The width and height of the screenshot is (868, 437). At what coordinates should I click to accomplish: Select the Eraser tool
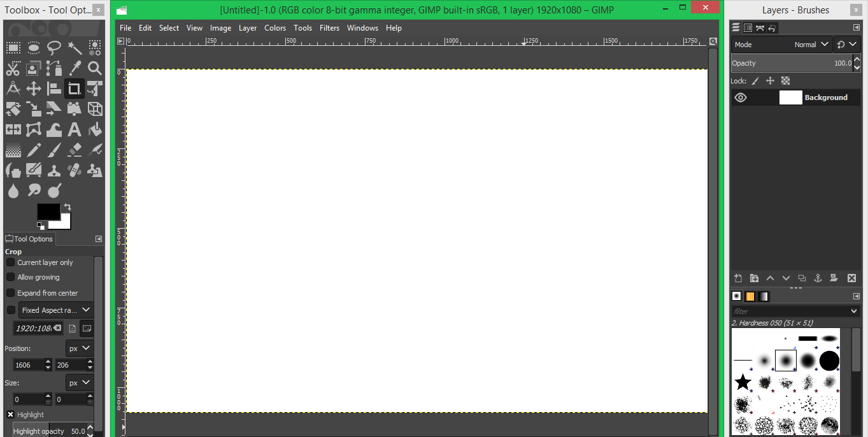75,150
